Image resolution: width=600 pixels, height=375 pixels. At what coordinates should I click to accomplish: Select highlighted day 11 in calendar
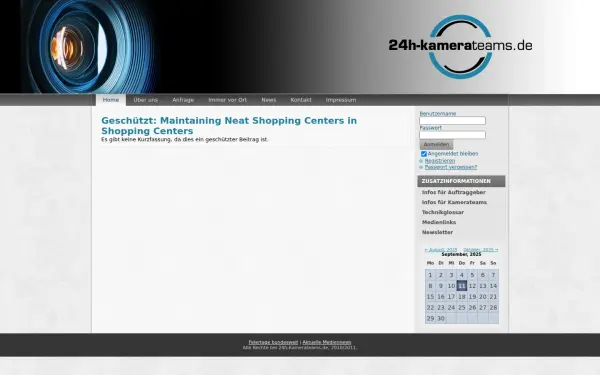tap(462, 286)
